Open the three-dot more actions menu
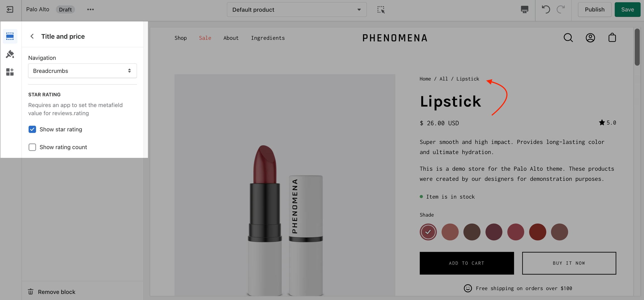 [90, 9]
